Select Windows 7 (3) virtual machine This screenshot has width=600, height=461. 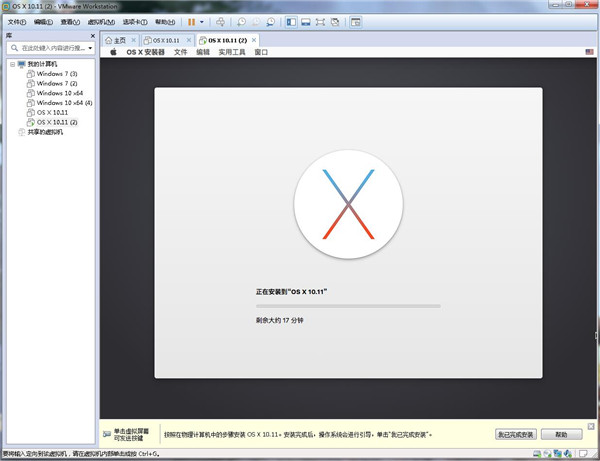tap(57, 73)
